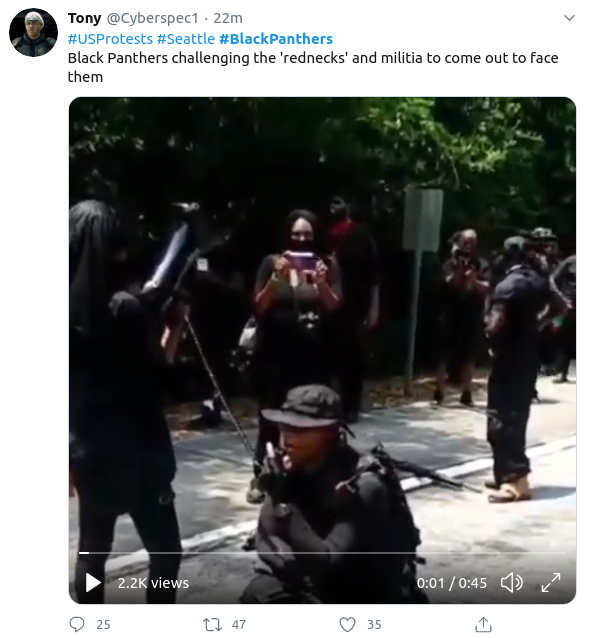The width and height of the screenshot is (589, 638).
Task: Open the #USProtests hashtag link
Action: (110, 39)
